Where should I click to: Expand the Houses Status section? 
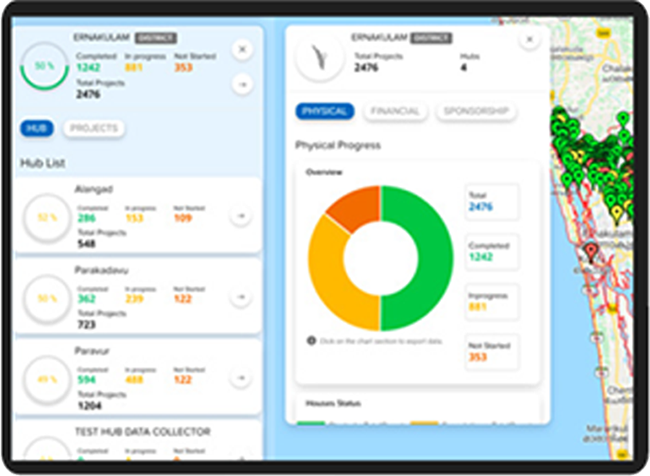(418, 405)
